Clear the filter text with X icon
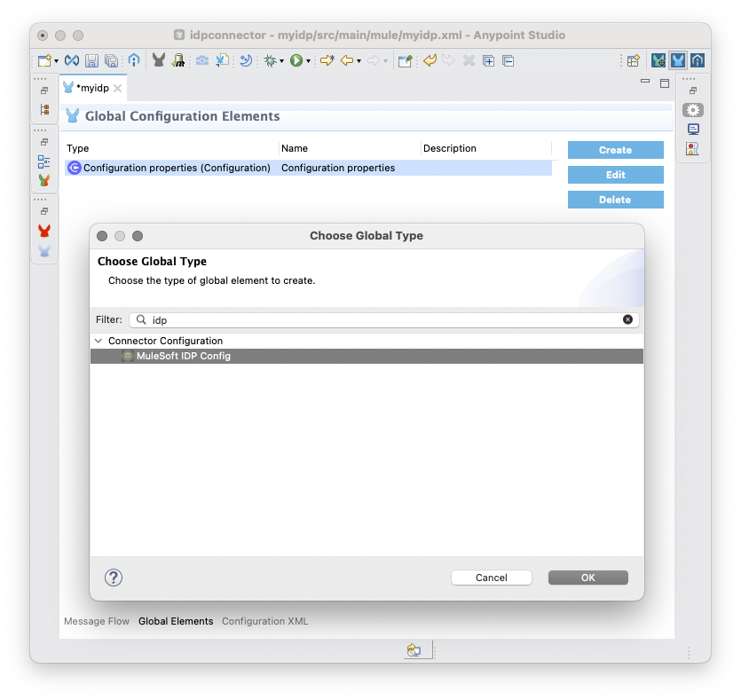 [627, 319]
